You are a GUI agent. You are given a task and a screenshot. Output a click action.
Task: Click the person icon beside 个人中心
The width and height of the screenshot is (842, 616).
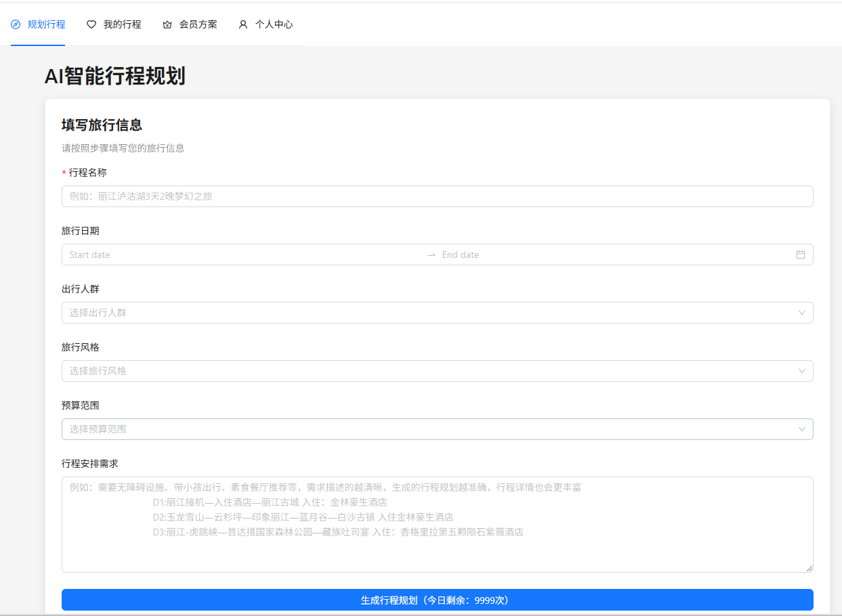[243, 24]
